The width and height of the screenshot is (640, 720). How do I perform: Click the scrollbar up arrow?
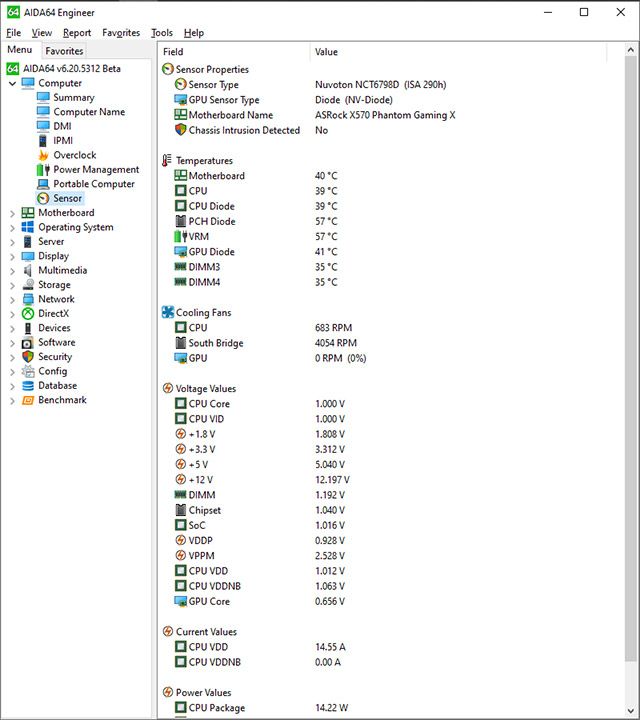[631, 50]
